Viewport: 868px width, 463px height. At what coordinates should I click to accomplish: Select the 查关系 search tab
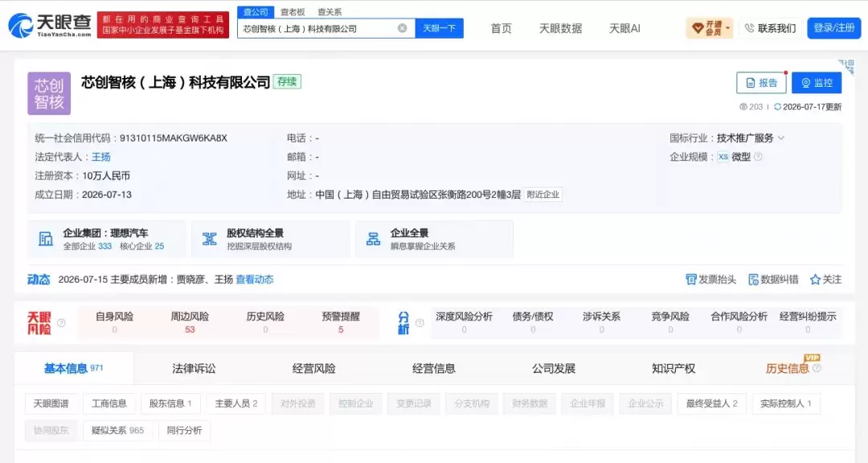coord(330,11)
